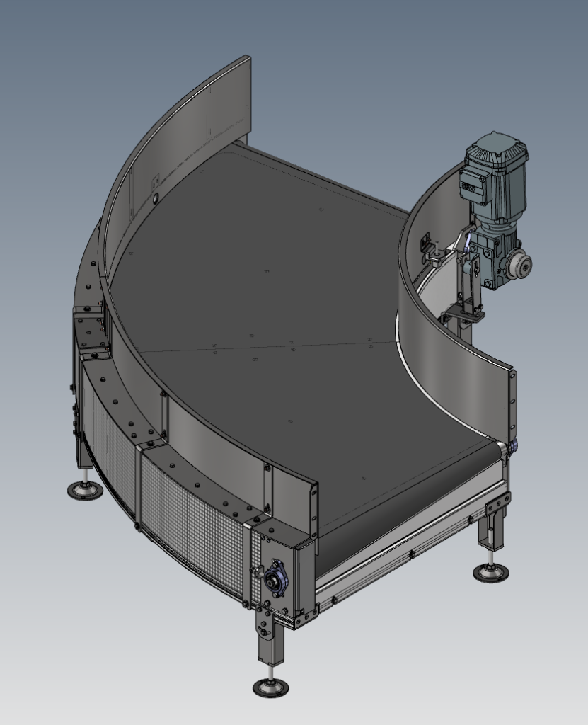Select the gearbox output shaft hub
Screen dimensions: 588x725
(x=521, y=264)
